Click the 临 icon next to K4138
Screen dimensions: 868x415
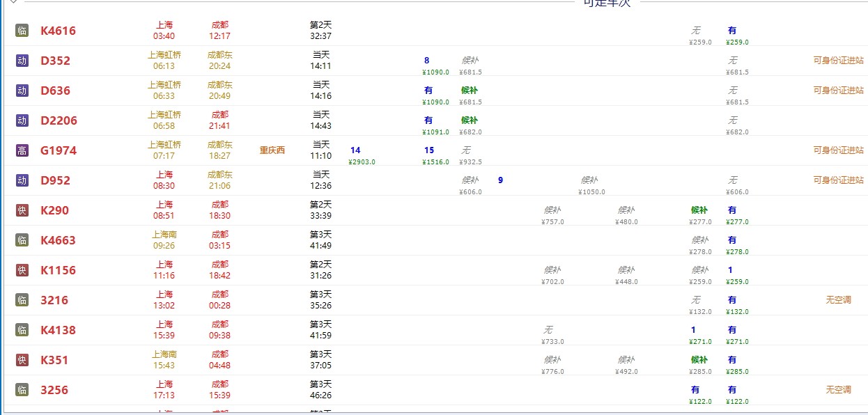(22, 330)
